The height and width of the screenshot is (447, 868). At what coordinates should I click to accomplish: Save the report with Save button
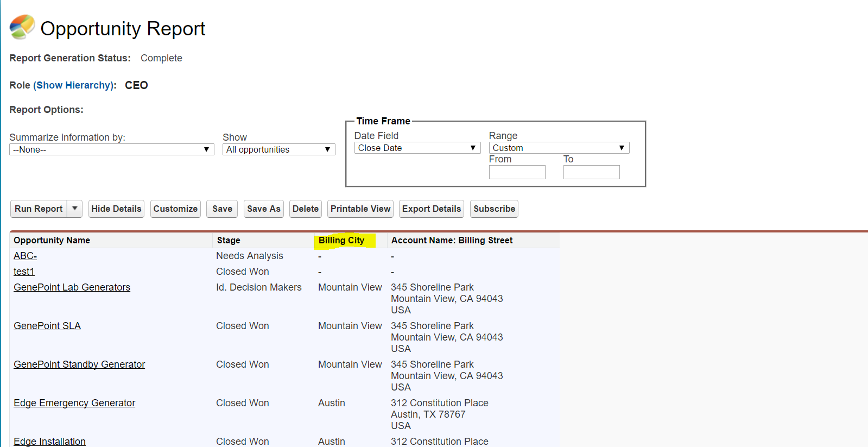tap(222, 209)
